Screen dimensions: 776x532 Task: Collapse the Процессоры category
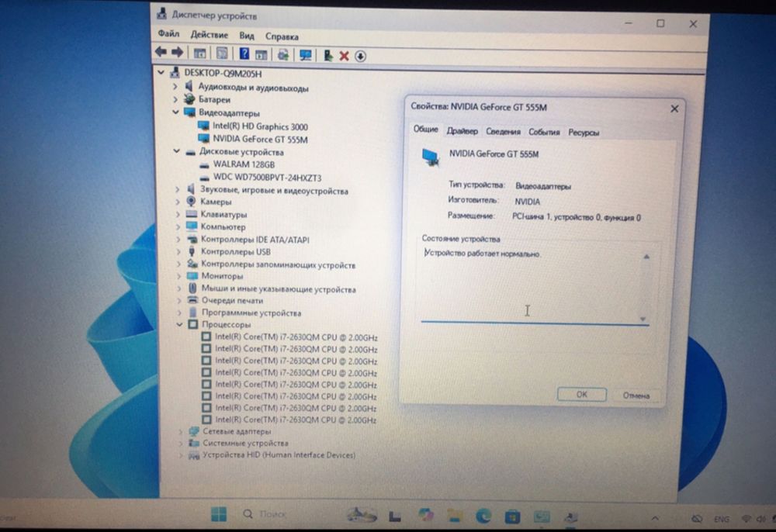click(x=179, y=324)
